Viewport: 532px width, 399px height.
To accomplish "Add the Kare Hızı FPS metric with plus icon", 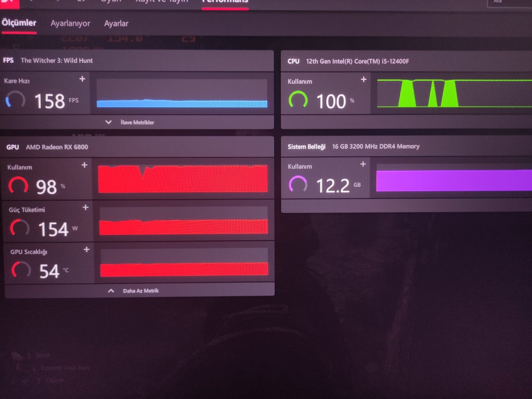I will 82,79.
